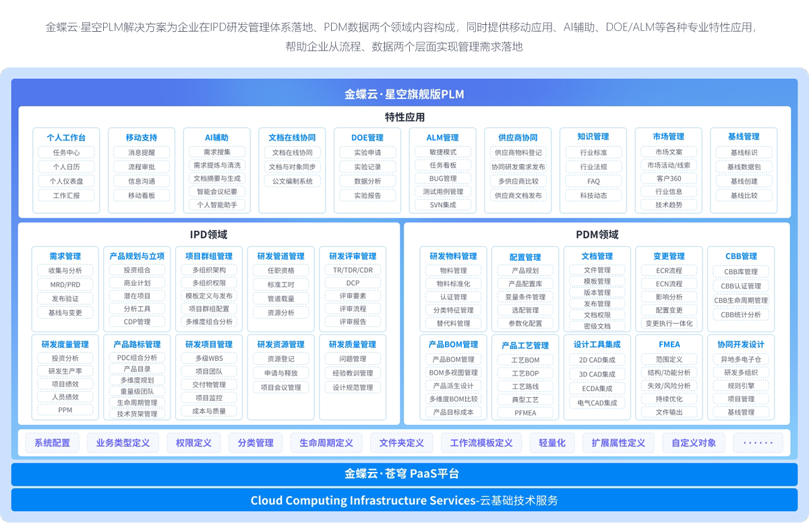Select ECR流程 in 变更管理
The image size is (809, 532).
[670, 272]
